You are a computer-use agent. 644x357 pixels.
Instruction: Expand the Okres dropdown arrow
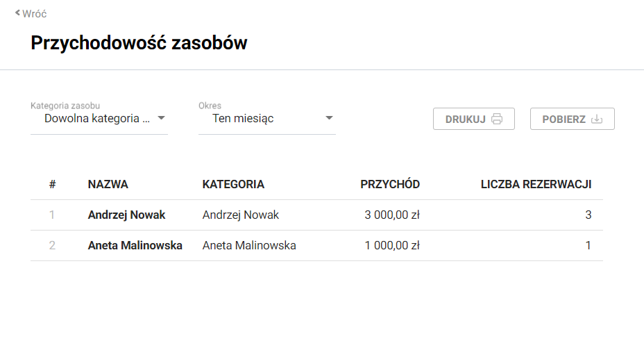click(x=329, y=118)
